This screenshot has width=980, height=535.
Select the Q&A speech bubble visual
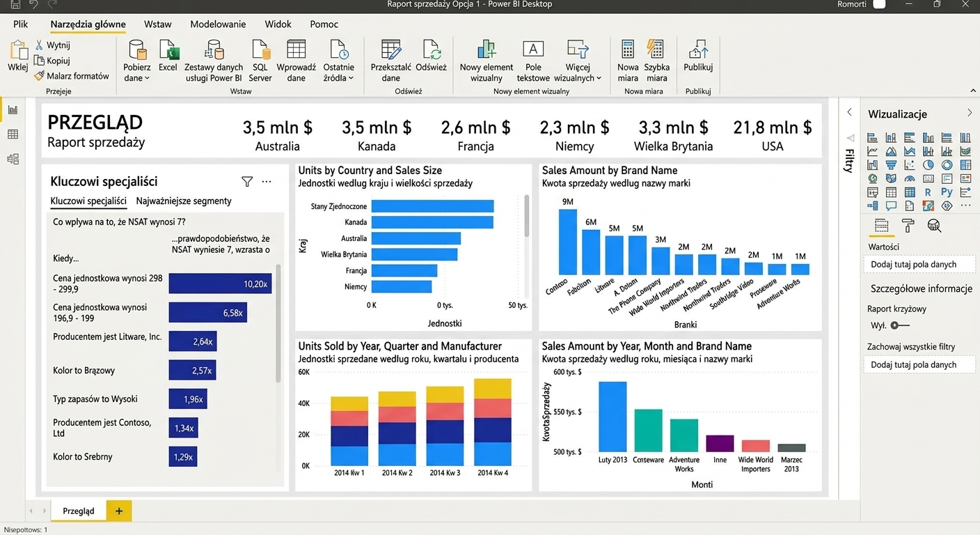[x=891, y=206]
